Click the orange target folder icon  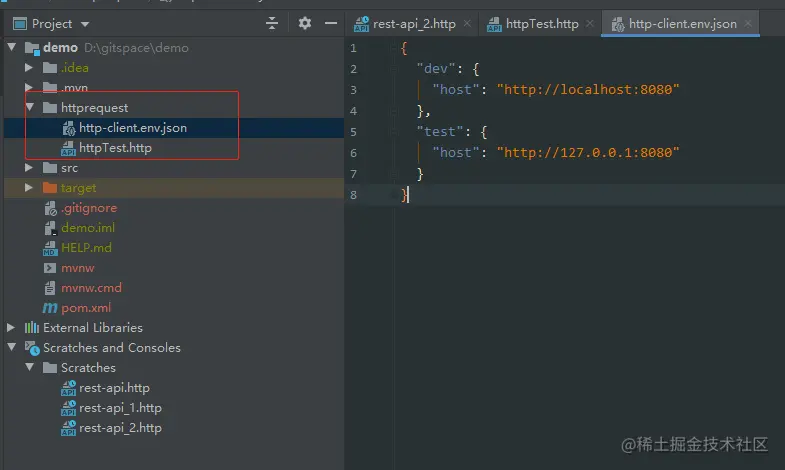coord(50,188)
